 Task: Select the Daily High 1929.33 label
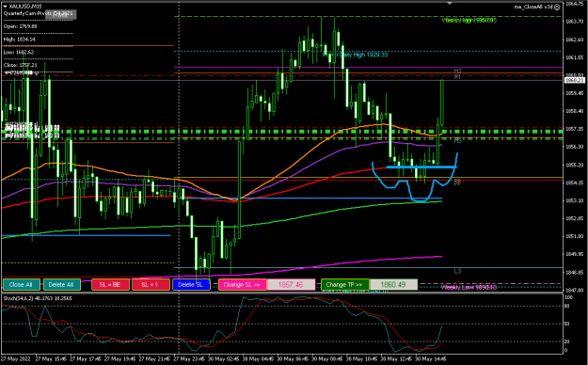(x=355, y=55)
